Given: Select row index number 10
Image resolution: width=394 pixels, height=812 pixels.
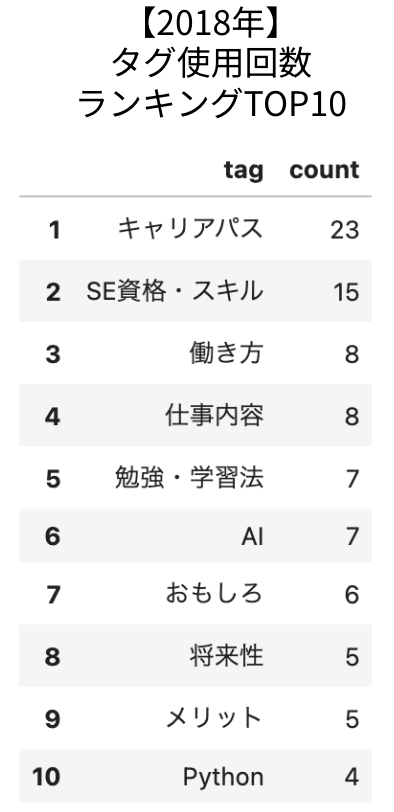Looking at the screenshot, I should 46,777.
